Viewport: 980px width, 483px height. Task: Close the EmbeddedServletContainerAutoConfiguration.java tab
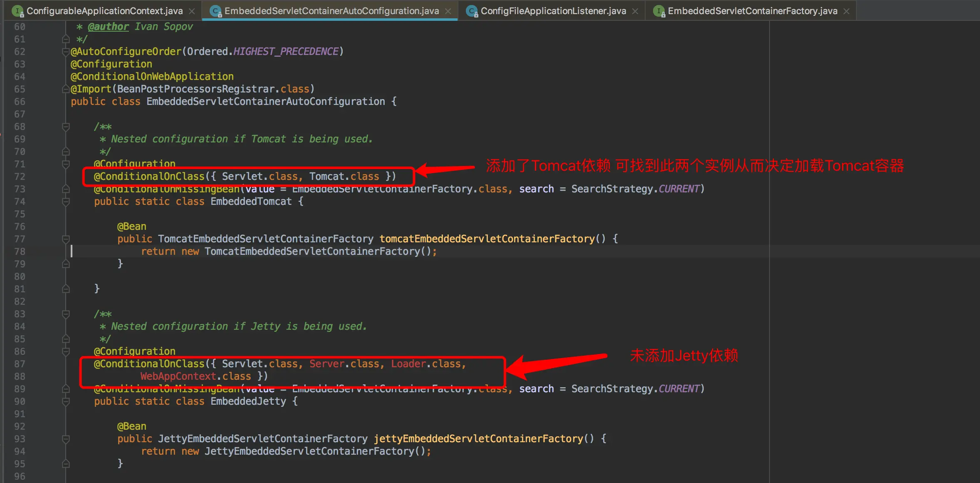(448, 11)
